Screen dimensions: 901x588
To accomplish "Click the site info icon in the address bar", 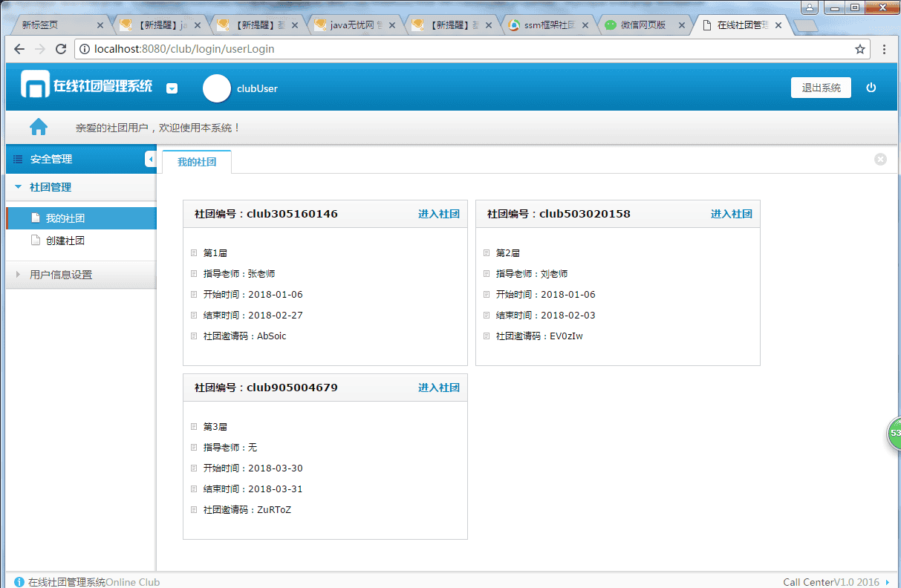I will (84, 49).
